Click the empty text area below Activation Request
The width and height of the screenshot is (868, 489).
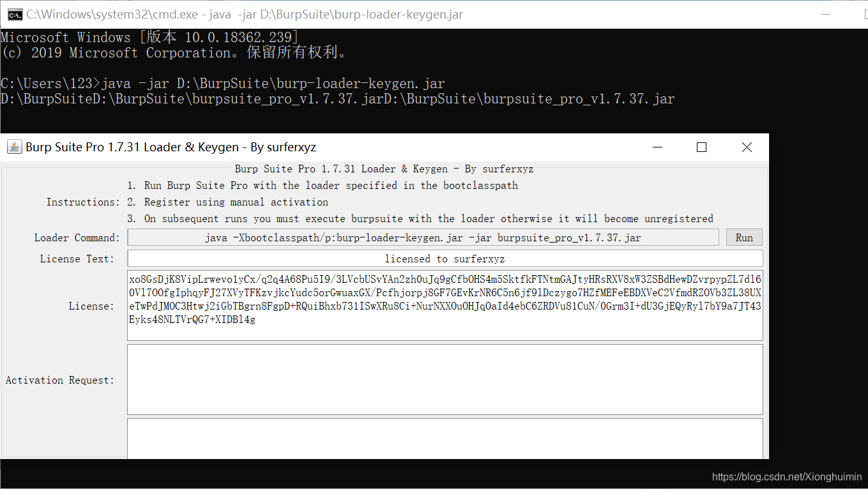(445, 439)
